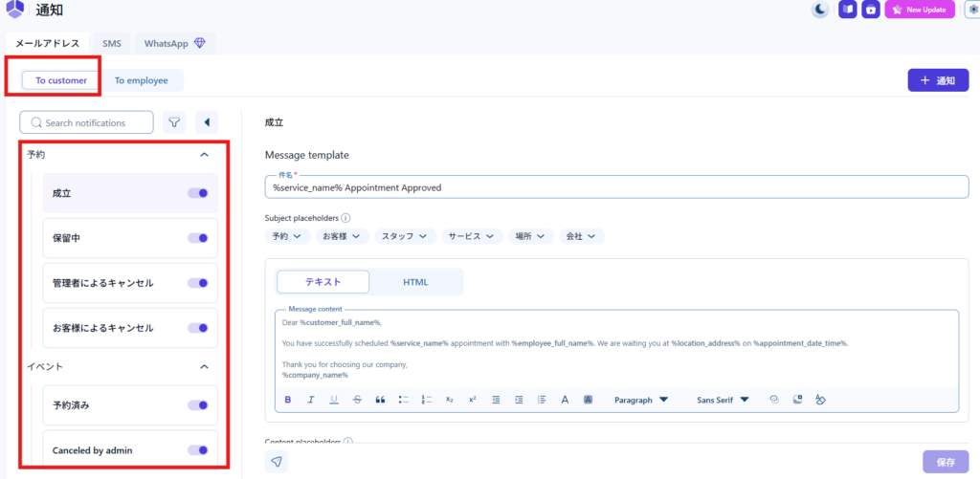Image resolution: width=980 pixels, height=479 pixels.
Task: Send a test notification with the paper plane icon
Action: [277, 462]
